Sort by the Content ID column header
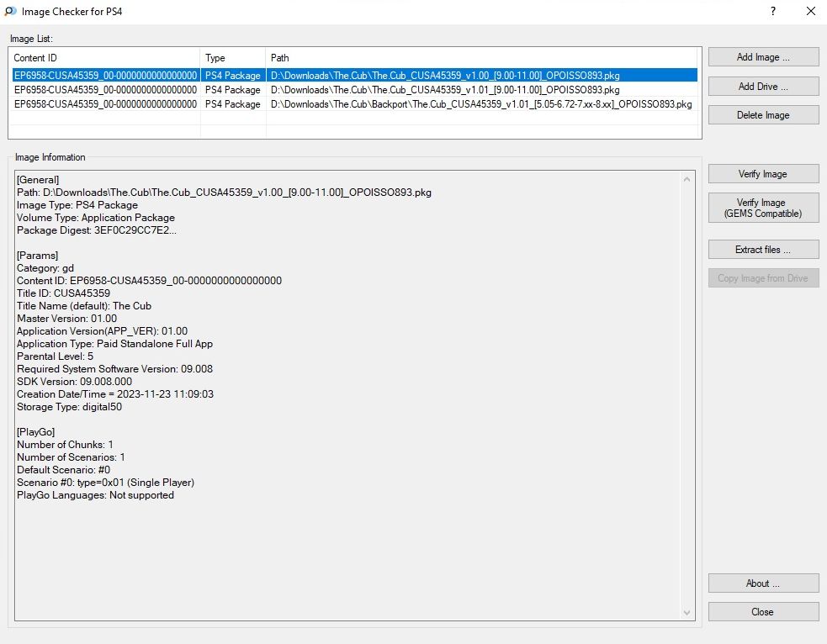Image resolution: width=827 pixels, height=644 pixels. pos(104,57)
